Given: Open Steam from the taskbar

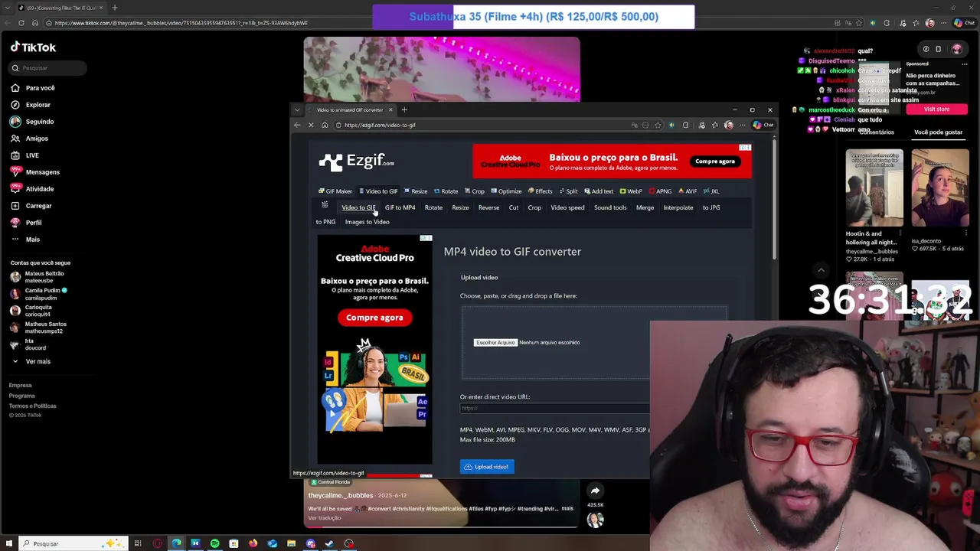Looking at the screenshot, I should tap(329, 543).
